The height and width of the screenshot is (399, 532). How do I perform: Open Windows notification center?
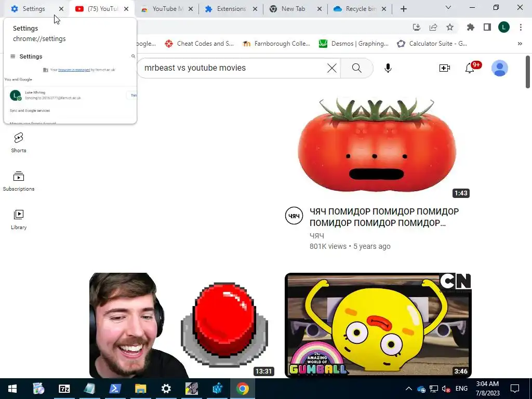click(x=515, y=389)
